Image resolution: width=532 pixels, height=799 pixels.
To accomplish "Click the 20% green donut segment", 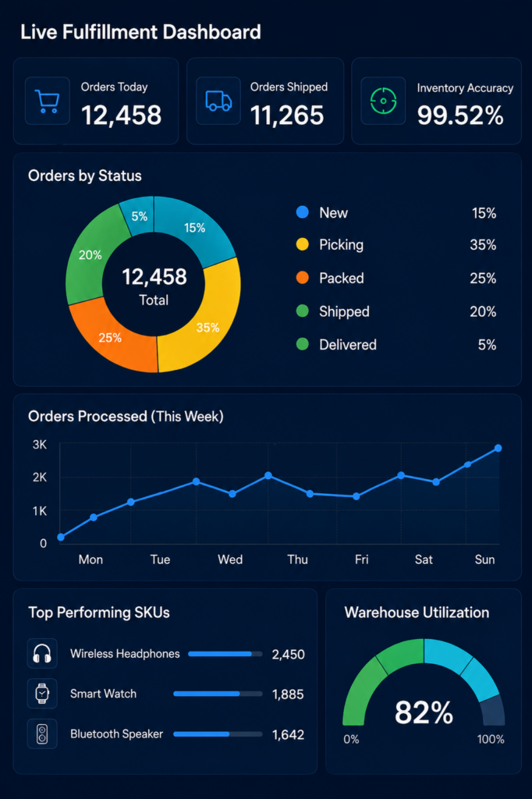I will click(x=89, y=255).
